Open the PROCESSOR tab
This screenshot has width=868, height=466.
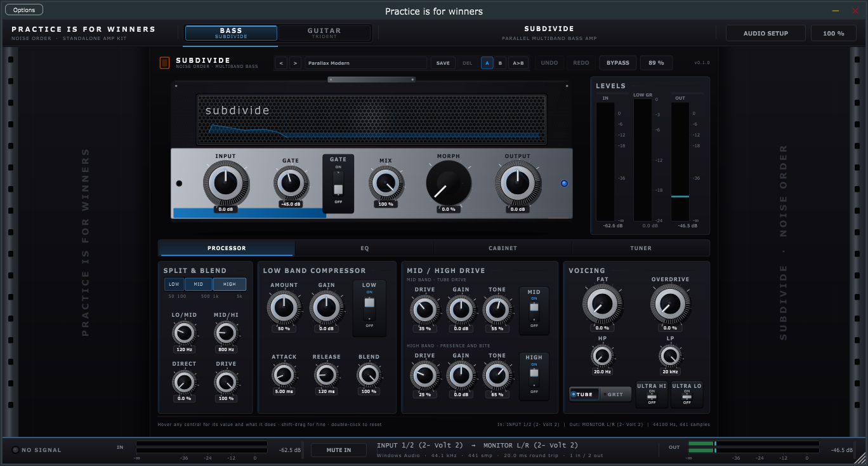[x=227, y=248]
